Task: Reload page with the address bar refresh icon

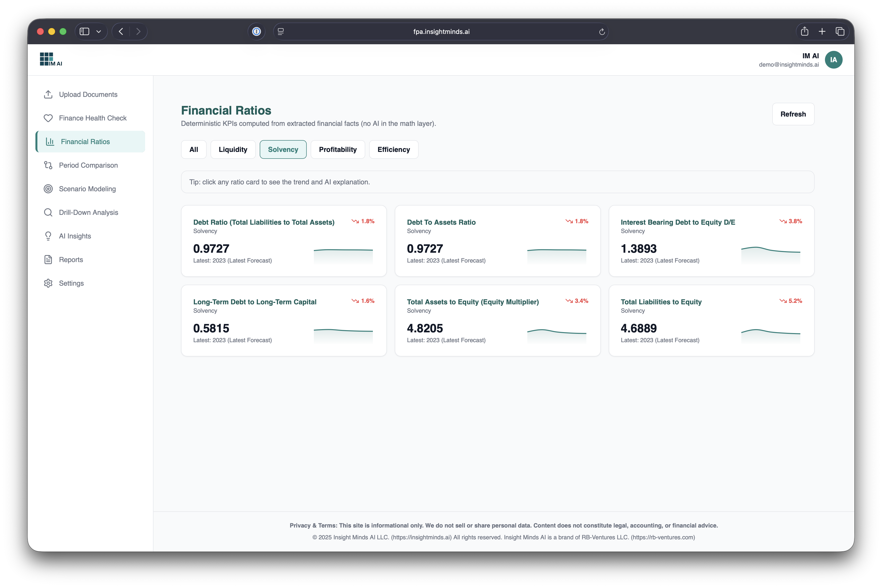Action: pyautogui.click(x=602, y=32)
